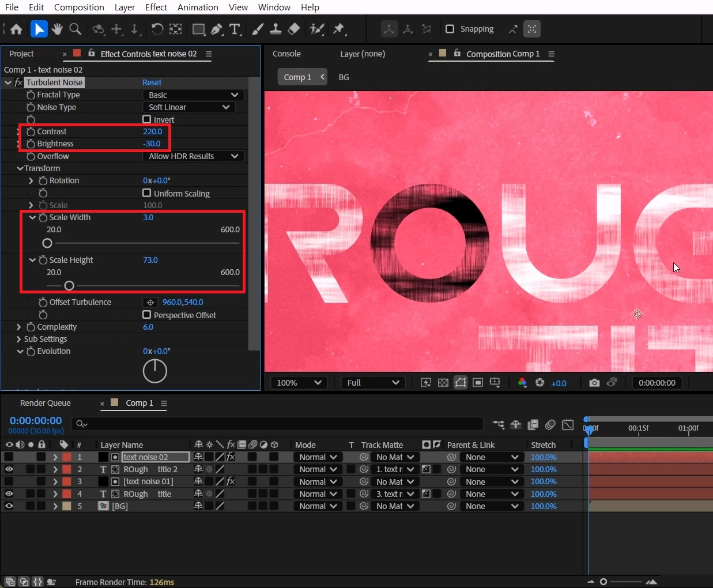Select the Roto Brush tool
The image size is (713, 588).
[316, 29]
